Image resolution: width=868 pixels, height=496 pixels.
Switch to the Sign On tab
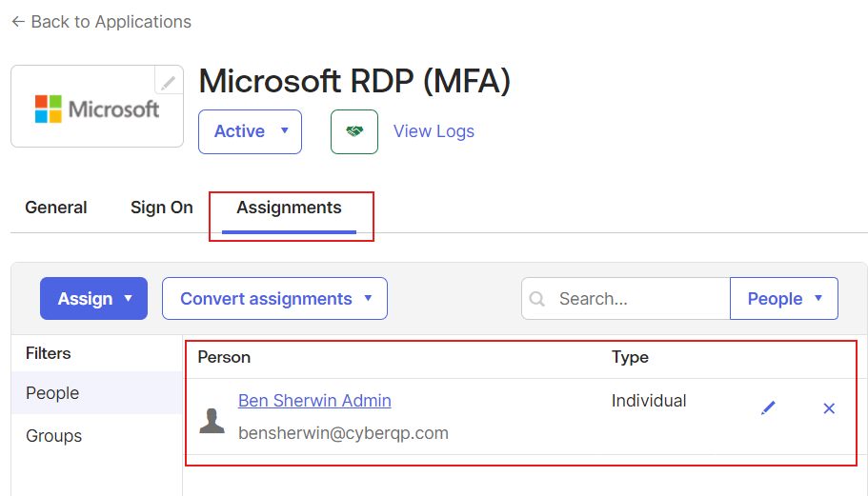click(x=162, y=208)
